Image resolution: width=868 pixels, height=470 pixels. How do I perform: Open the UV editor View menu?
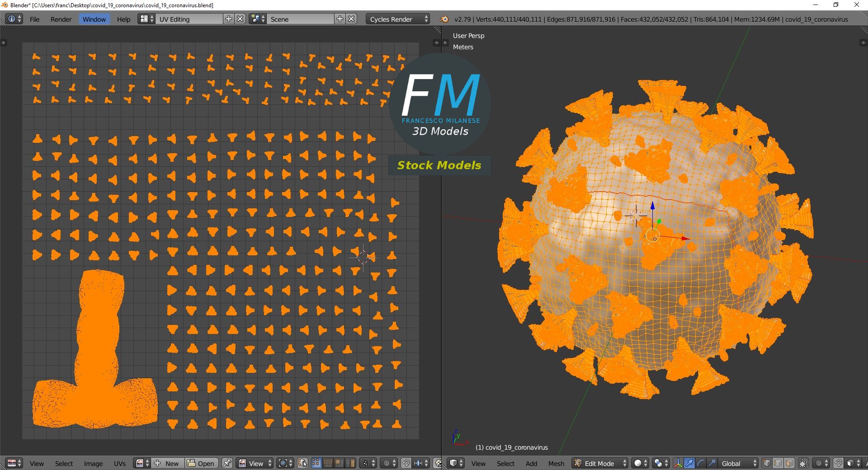[37, 463]
